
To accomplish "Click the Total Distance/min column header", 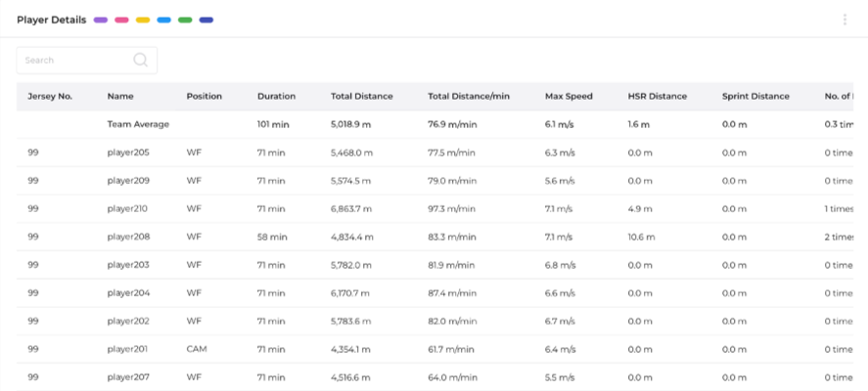I will (469, 96).
